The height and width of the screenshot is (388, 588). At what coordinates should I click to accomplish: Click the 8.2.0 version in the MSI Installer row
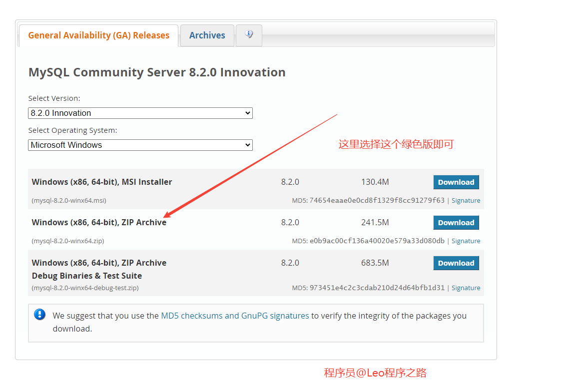coord(290,182)
